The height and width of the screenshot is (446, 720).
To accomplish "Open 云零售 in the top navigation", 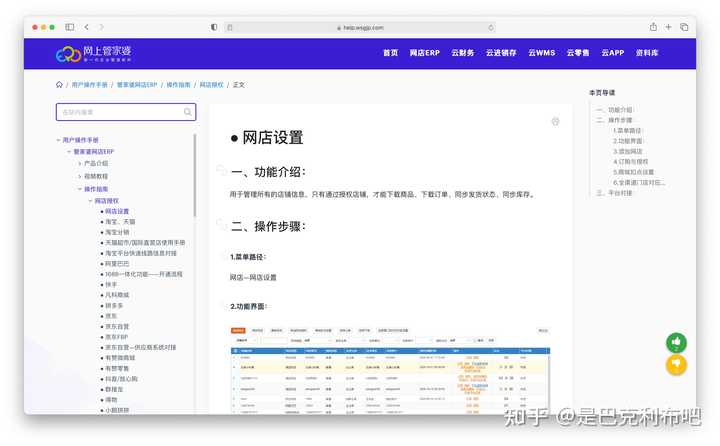I will (578, 53).
